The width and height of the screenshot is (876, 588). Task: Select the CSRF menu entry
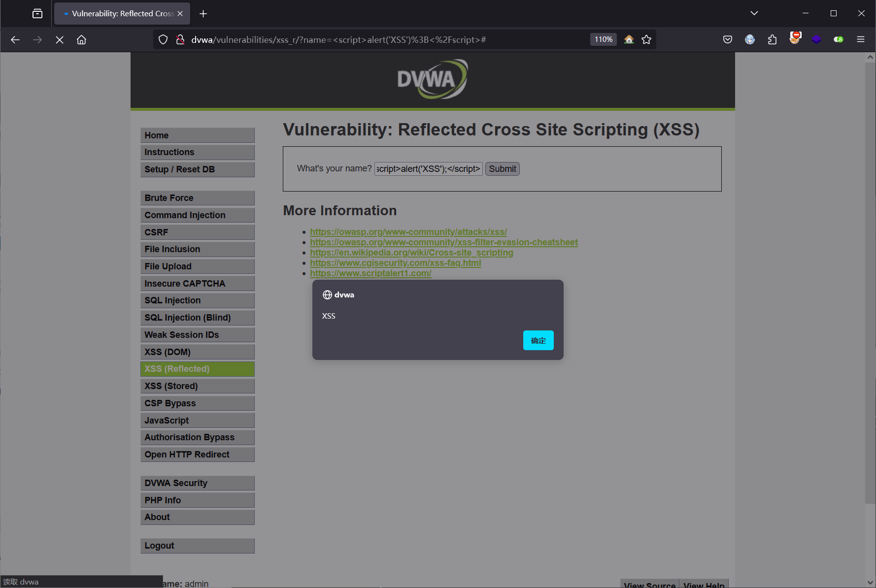(198, 232)
